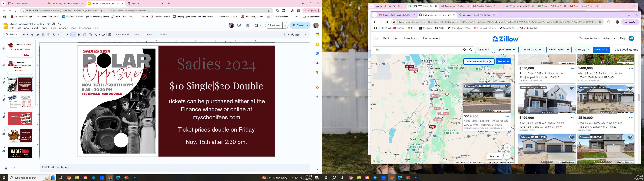Screen dimensions: 644x181
Task: Toggle heart on Price cut $19,000 listing
Action: (x=572, y=138)
